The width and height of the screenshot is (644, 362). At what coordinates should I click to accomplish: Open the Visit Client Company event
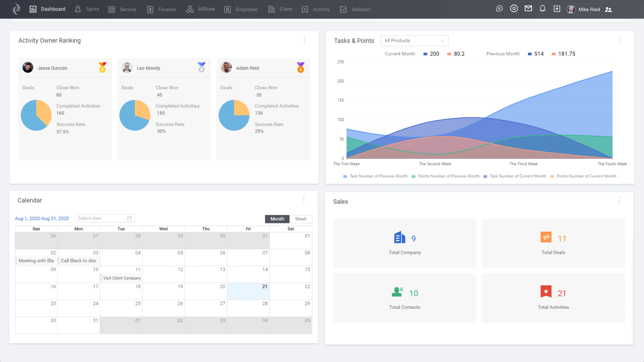122,278
